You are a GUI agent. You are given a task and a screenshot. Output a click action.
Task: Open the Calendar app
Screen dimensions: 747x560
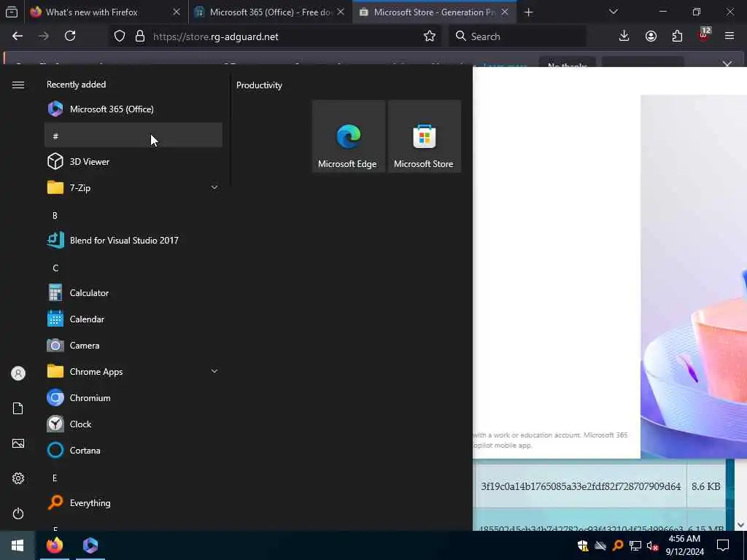pyautogui.click(x=133, y=319)
